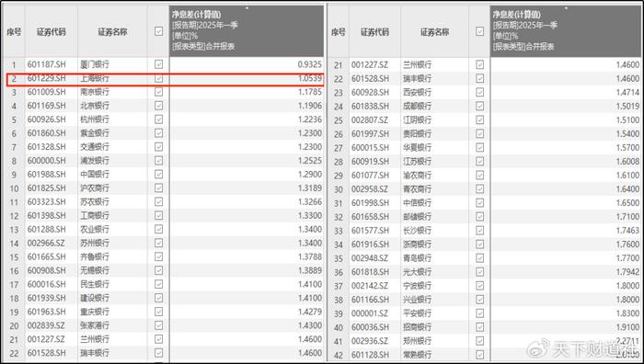Click the value 1.1785
644x364 pixels.
point(310,92)
